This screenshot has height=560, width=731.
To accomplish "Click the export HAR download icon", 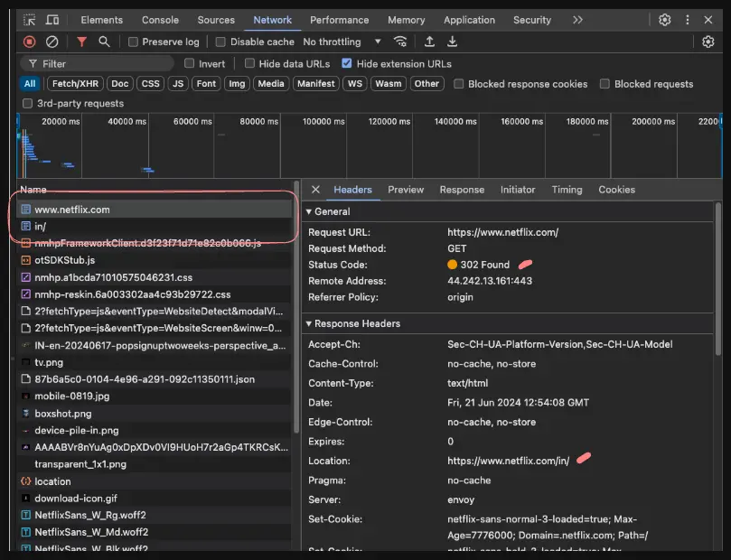I will tap(452, 42).
